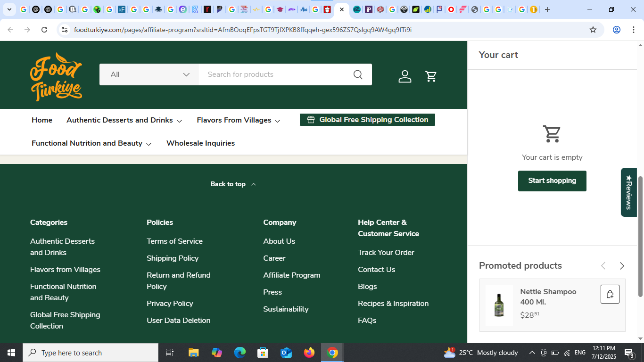Open Sustainability footer link
Screen dimensions: 644x362
(286, 309)
